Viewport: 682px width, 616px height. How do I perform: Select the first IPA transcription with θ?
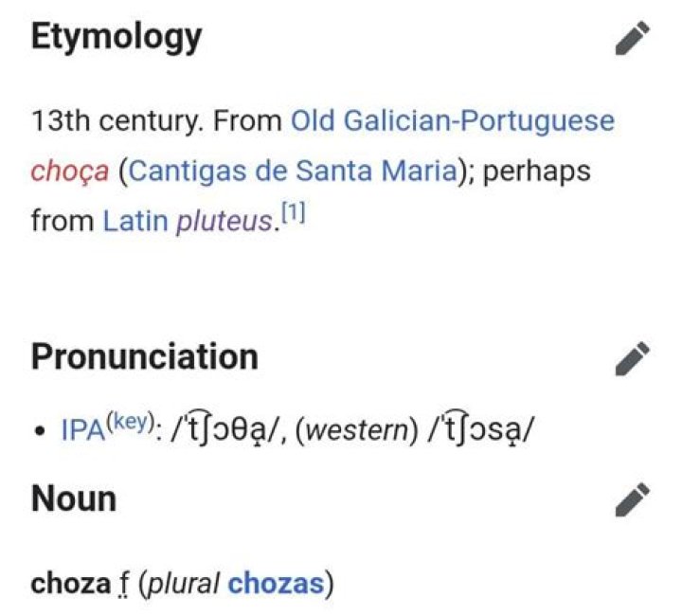(226, 429)
